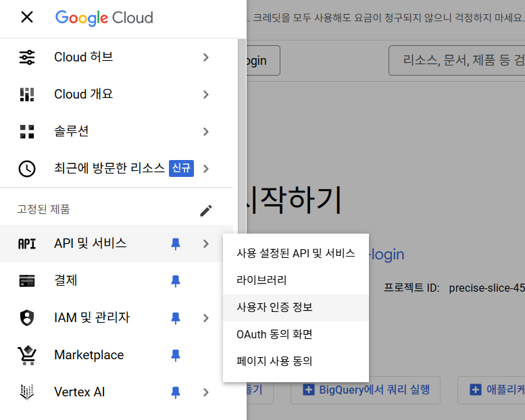Click the project selector button
The image size is (525, 420).
click(x=263, y=61)
